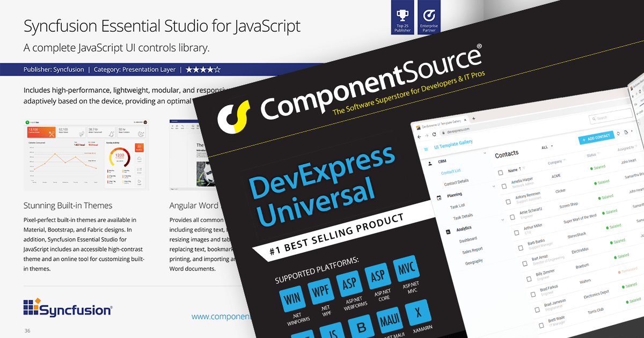This screenshot has height=338, width=644.
Task: Click the ComponentSource CS logo mark
Action: click(x=235, y=116)
